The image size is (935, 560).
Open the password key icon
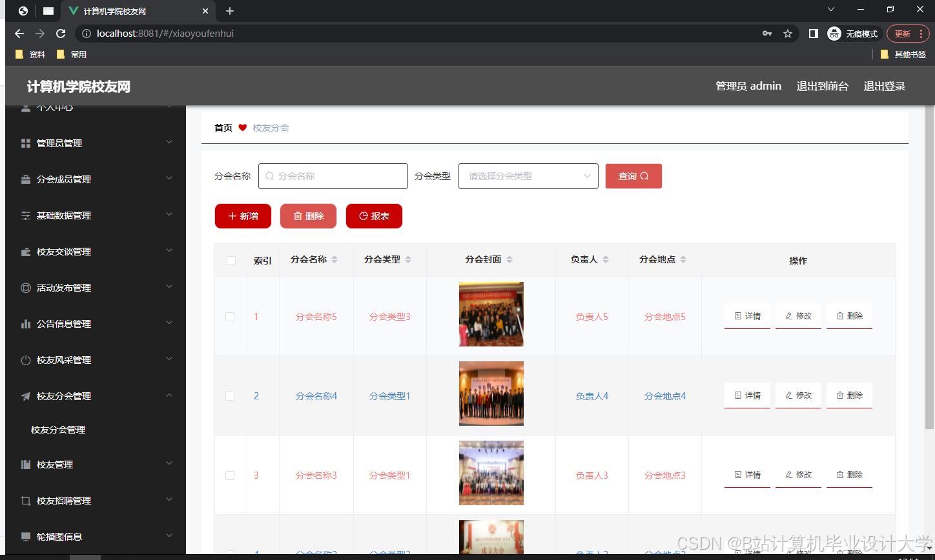(767, 34)
